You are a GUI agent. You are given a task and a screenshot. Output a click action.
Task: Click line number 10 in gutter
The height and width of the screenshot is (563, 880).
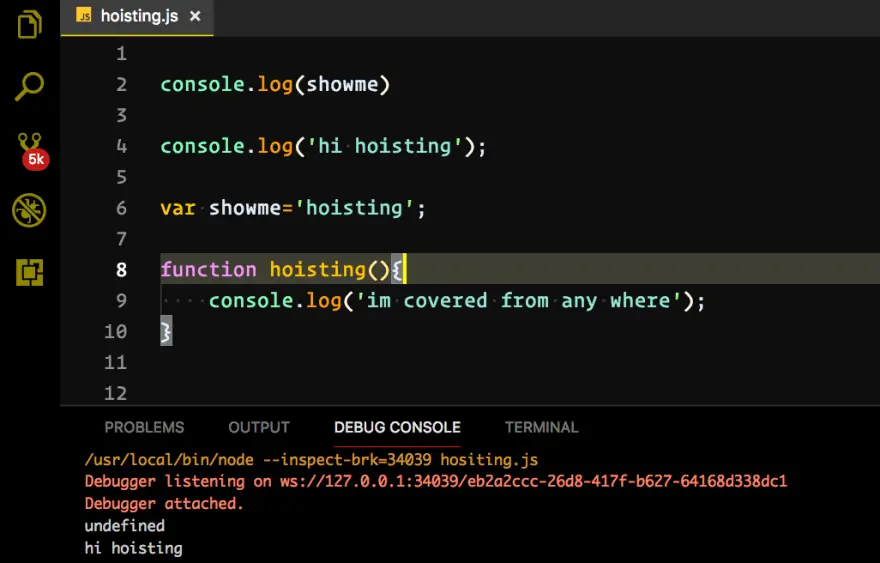point(116,332)
